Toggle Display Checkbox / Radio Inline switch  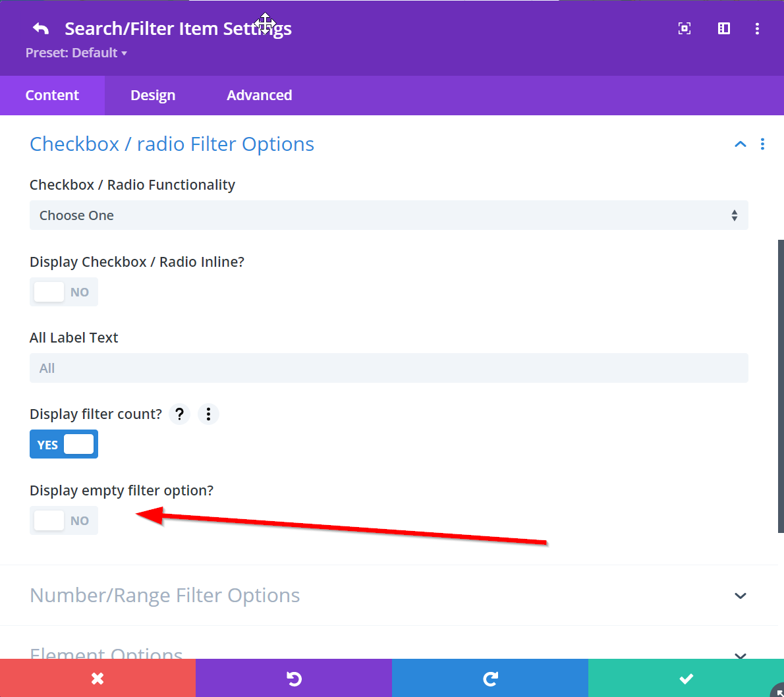[x=64, y=292]
